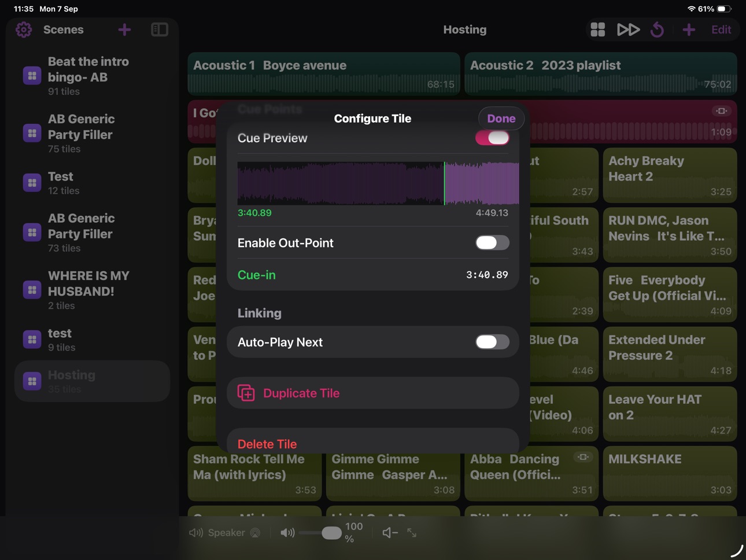Open Beat the intro bingo- AB scene

tap(92, 76)
